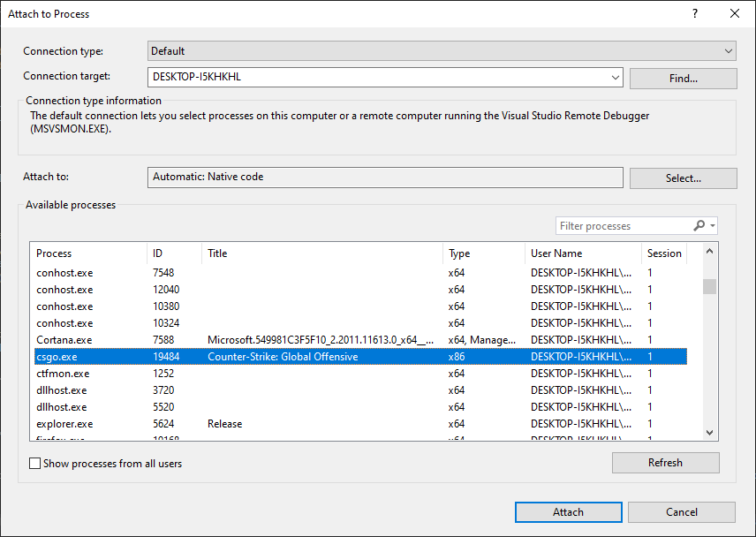Select the csgo.exe process row
756x537 pixels.
360,357
